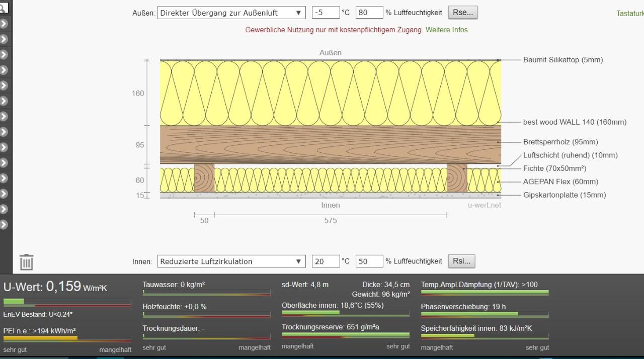Viewport: 644px width, 359px height.
Task: Open the Weitere Infos link
Action: (446, 30)
